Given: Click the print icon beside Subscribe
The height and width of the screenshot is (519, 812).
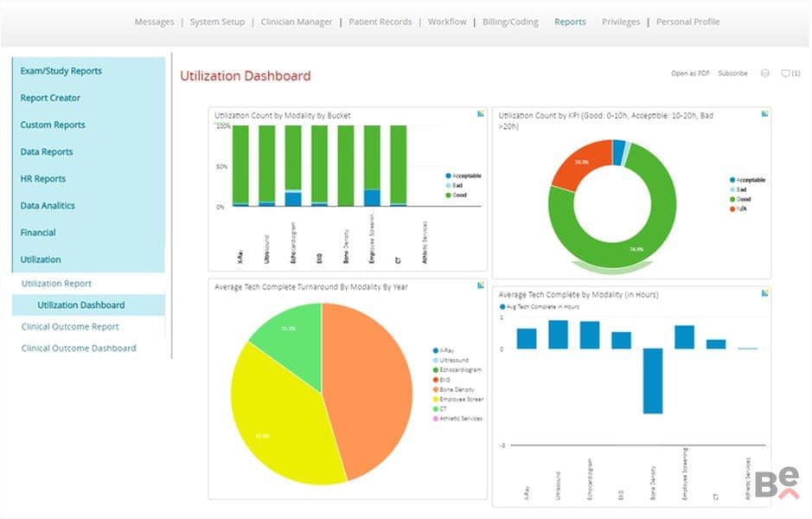Looking at the screenshot, I should (x=765, y=74).
